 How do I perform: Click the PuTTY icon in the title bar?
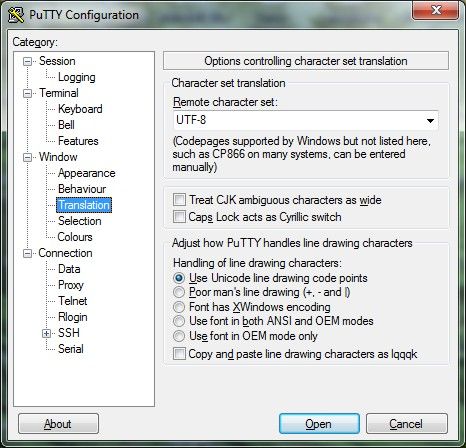pyautogui.click(x=16, y=15)
